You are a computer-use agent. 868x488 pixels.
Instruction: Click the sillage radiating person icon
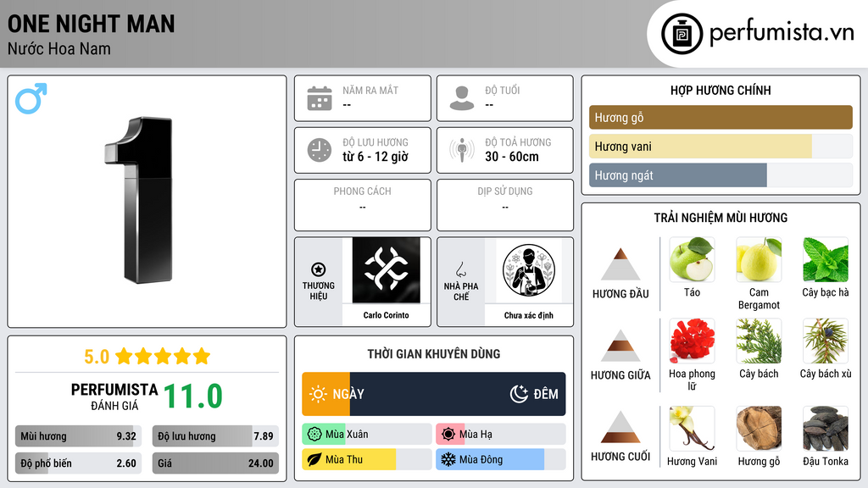point(462,150)
